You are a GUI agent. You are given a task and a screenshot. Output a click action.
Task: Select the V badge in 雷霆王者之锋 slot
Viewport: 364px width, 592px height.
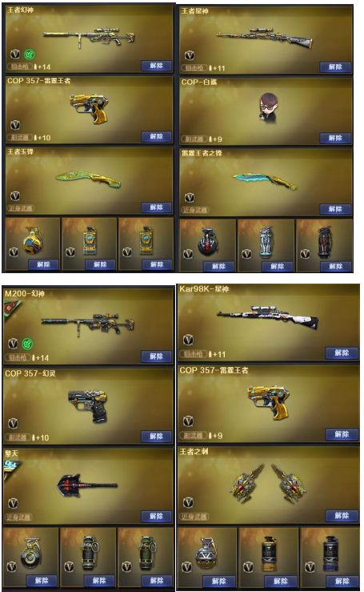(x=190, y=198)
